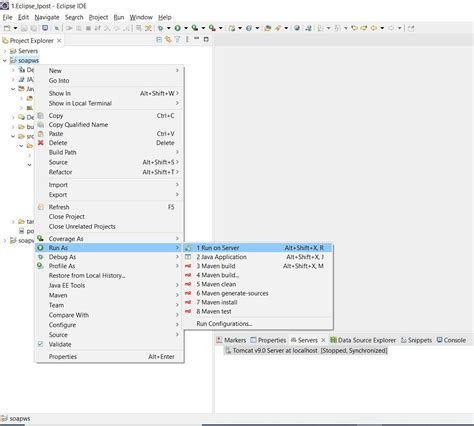This screenshot has width=474, height=426.
Task: Minimize the Project Explorer view
Action: coord(197,39)
